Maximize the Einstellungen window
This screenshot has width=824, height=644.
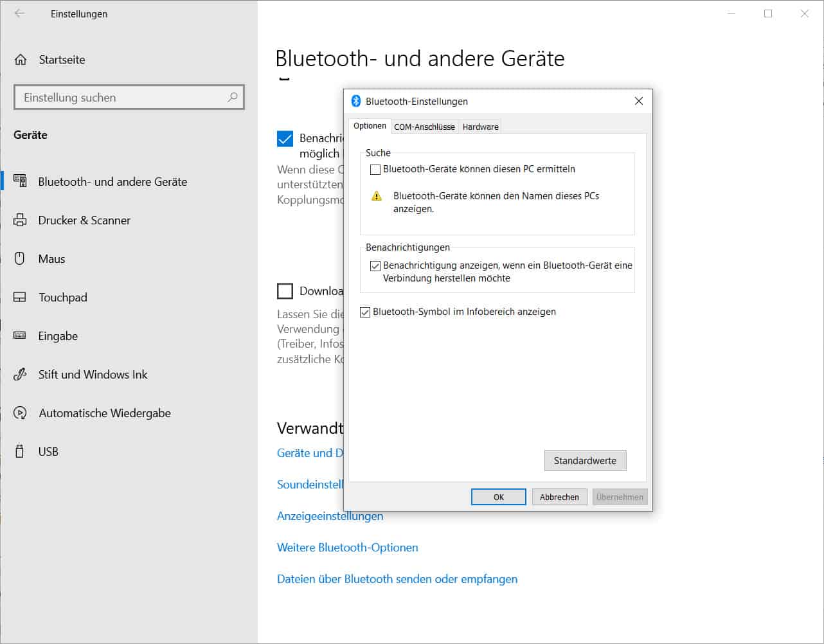point(768,13)
